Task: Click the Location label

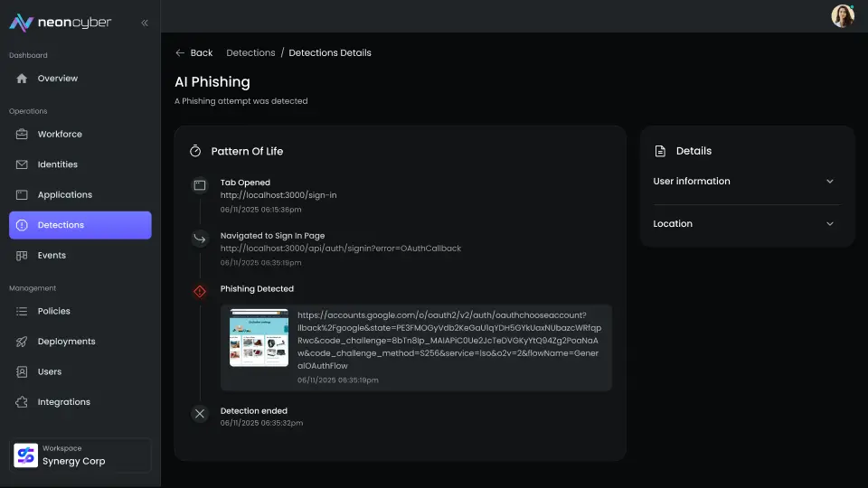Action: [x=673, y=224]
